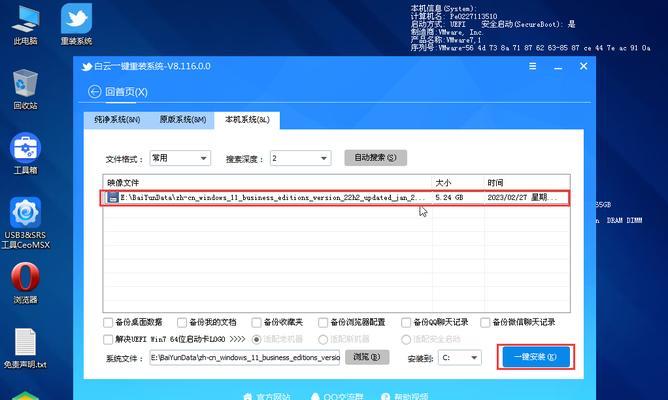The image size is (668, 400).
Task: Open the hamburger menu in title bar
Action: click(533, 66)
